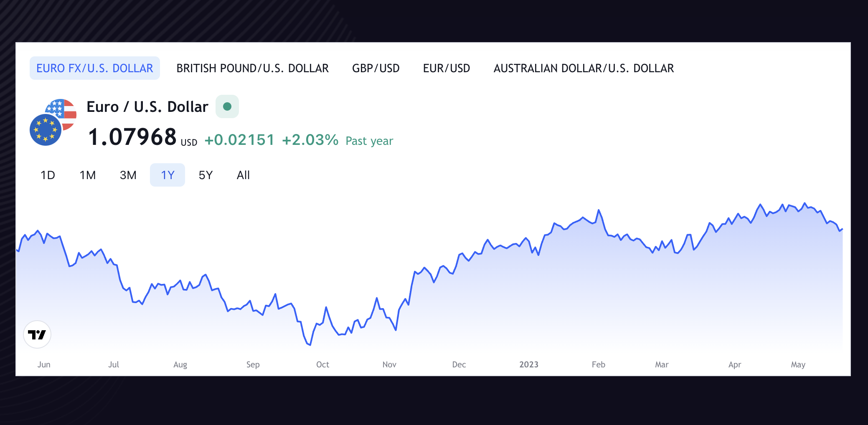Click the Oct label on time axis
868x425 pixels.
pyautogui.click(x=322, y=364)
